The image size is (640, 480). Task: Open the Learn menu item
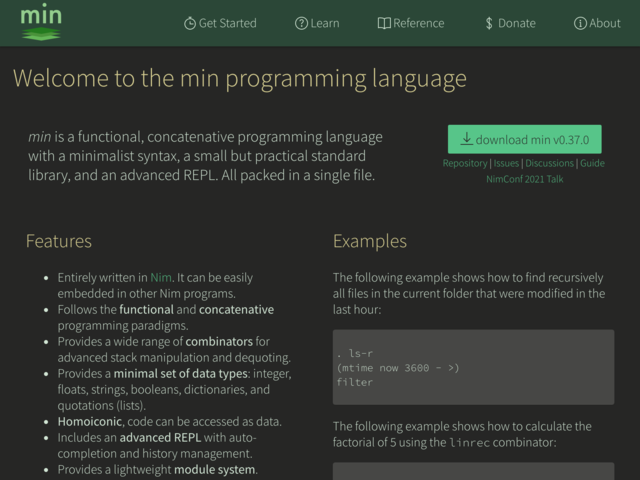coord(317,23)
